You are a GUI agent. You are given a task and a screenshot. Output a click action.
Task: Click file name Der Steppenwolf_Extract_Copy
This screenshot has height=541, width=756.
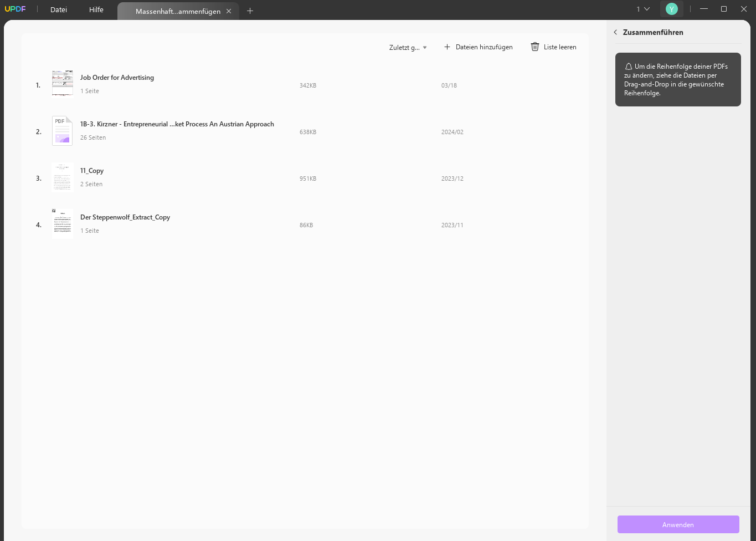point(125,217)
